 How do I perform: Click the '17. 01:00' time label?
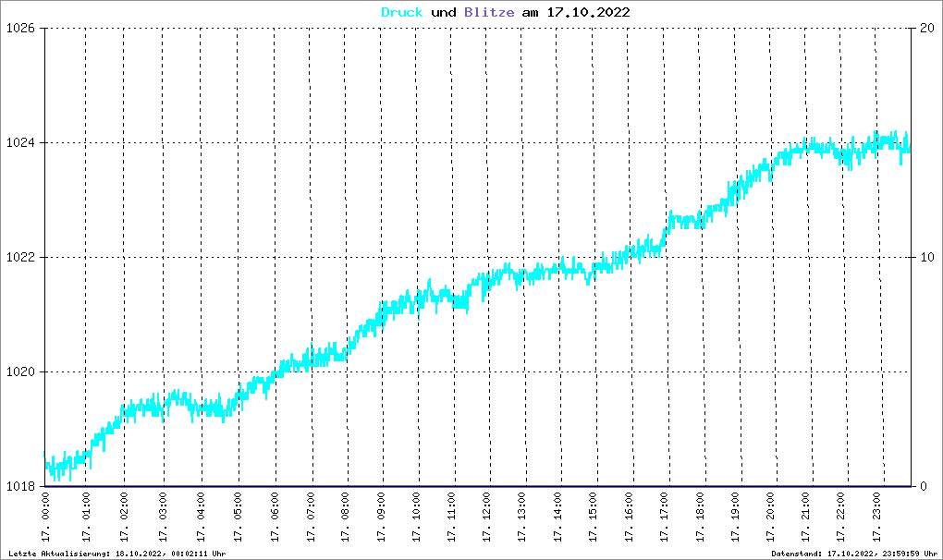point(86,517)
